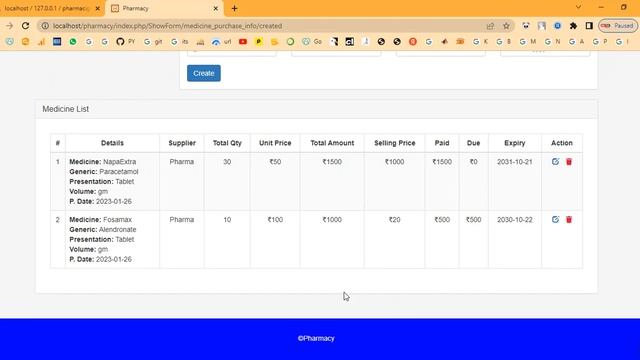Viewport: 640px width, 360px height.
Task: Open the 'git' Google bookmark
Action: 153,42
